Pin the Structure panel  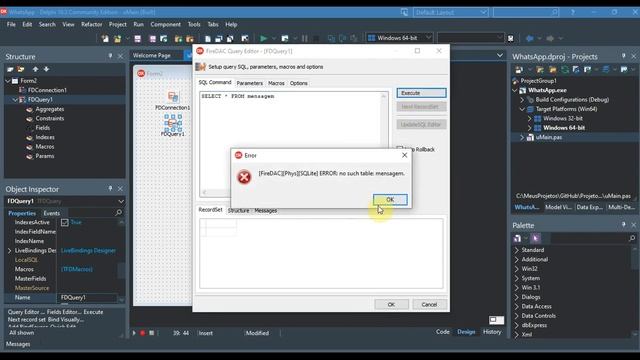click(x=110, y=56)
